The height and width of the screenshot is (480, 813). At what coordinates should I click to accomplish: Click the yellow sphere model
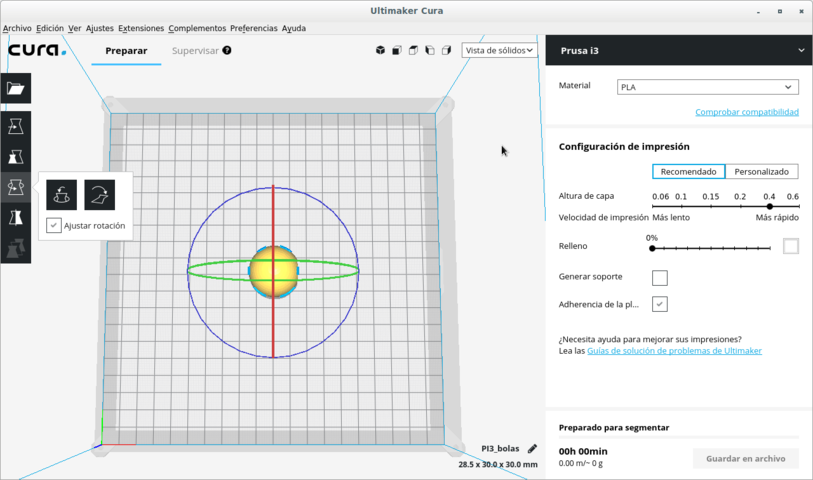[273, 271]
